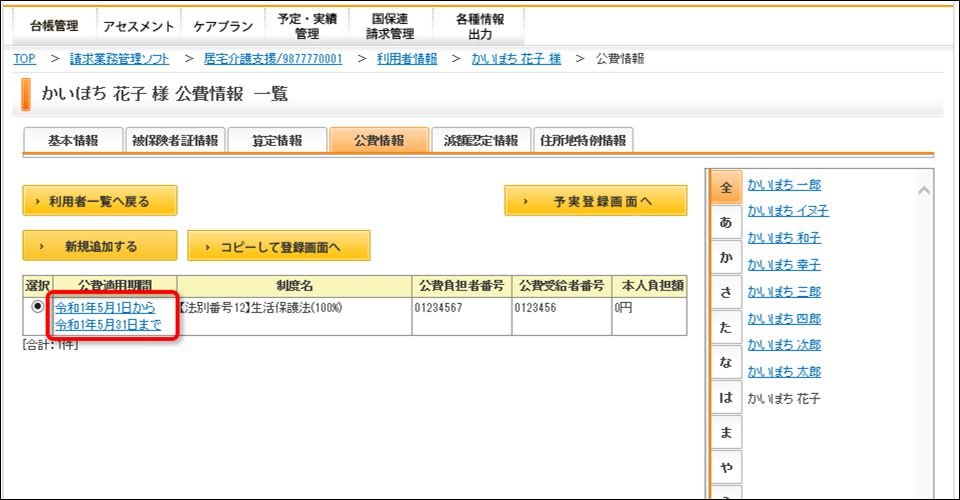Click the 合計: 1件 total text
This screenshot has height=500, width=960.
click(x=50, y=345)
